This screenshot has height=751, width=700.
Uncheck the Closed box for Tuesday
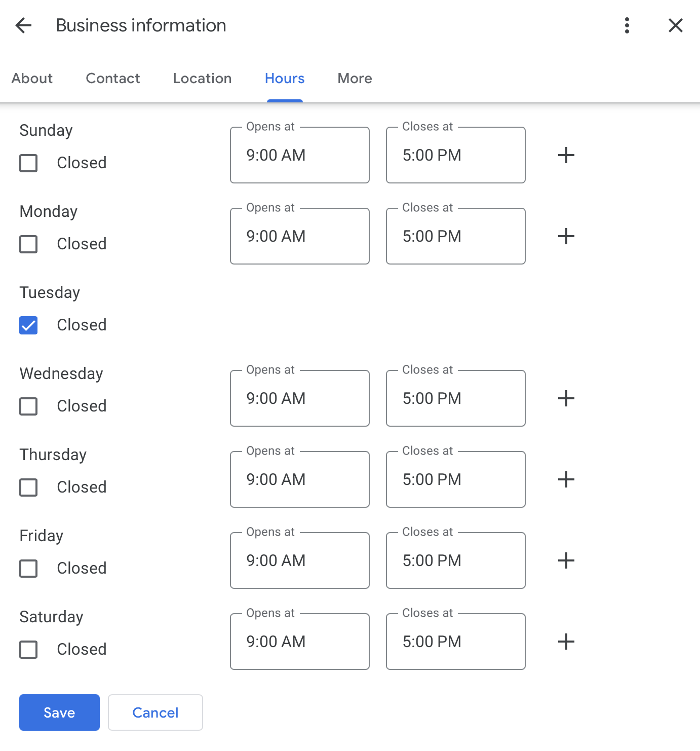[28, 325]
